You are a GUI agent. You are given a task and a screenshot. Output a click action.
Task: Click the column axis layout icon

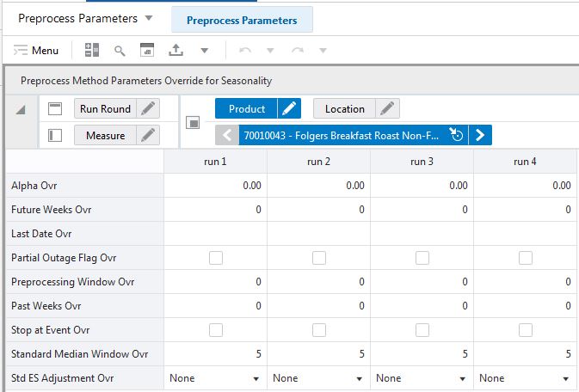click(55, 109)
